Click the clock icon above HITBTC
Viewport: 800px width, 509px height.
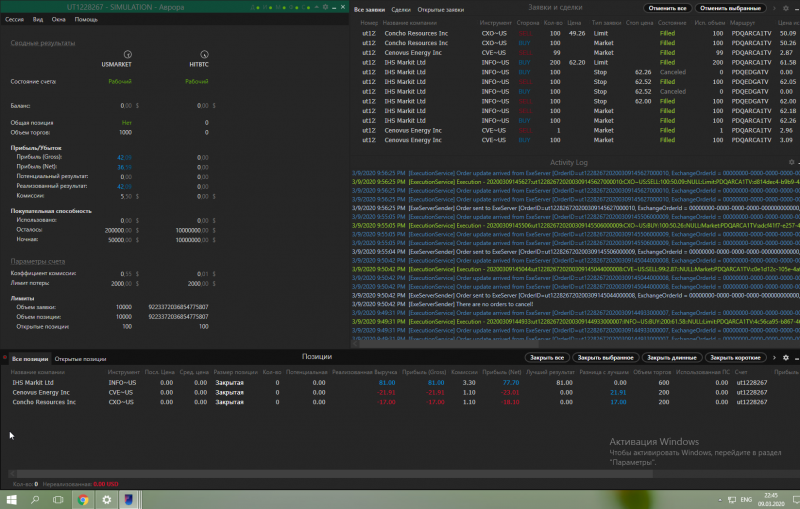[204, 54]
